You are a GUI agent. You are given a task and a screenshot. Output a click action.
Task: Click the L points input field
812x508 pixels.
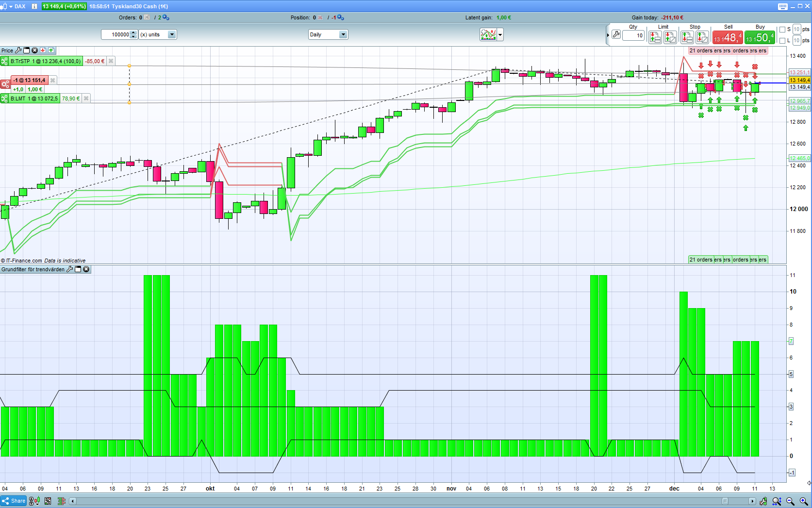796,41
